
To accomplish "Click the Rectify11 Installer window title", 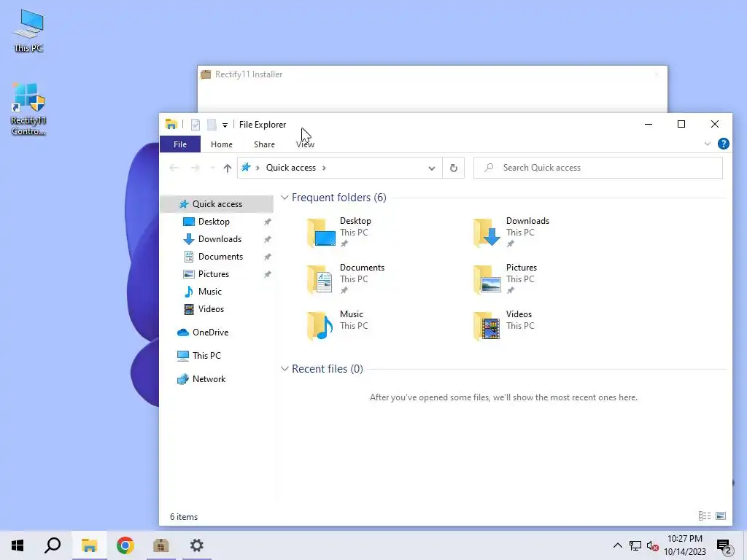I will tap(248, 74).
